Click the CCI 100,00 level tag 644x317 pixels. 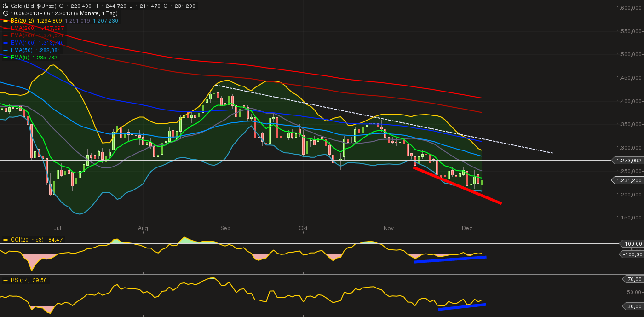[x=633, y=244]
